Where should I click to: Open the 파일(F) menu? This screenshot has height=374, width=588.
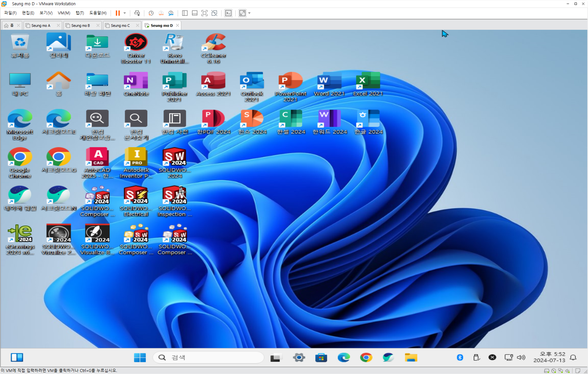coord(10,13)
